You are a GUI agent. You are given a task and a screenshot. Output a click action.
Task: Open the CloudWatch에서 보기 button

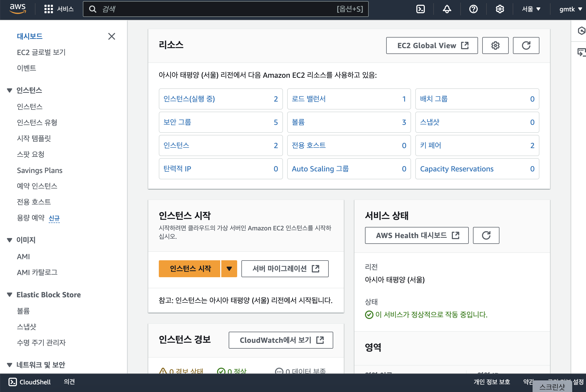281,340
